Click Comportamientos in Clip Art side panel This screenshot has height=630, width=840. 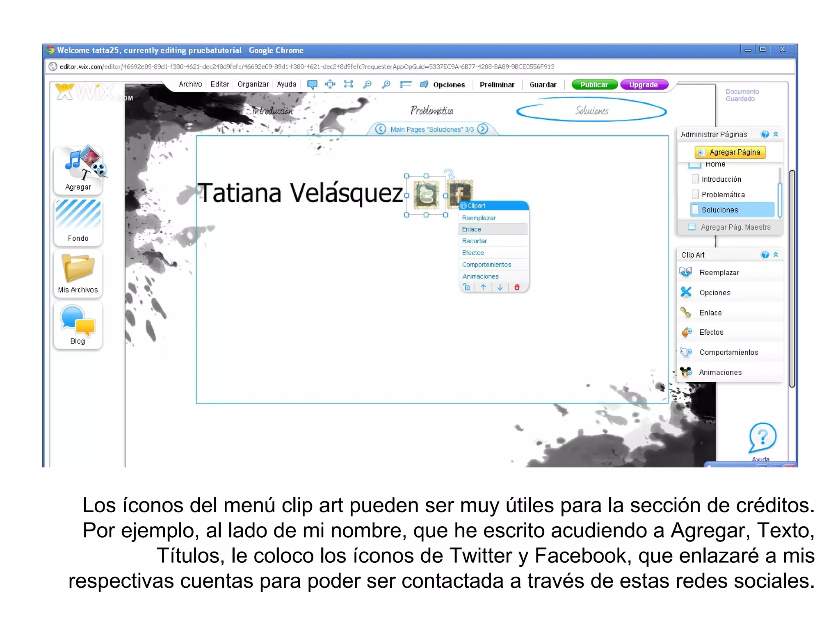pos(730,352)
